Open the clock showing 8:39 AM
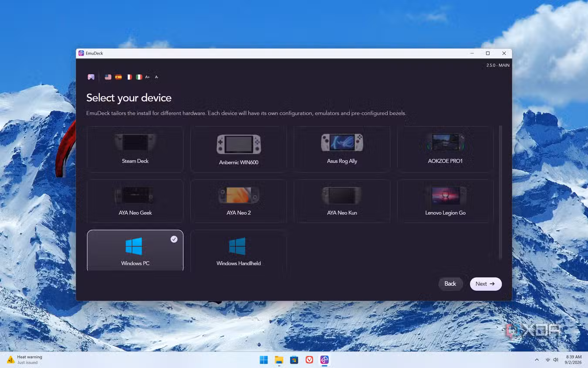Image resolution: width=588 pixels, height=368 pixels. (572, 360)
